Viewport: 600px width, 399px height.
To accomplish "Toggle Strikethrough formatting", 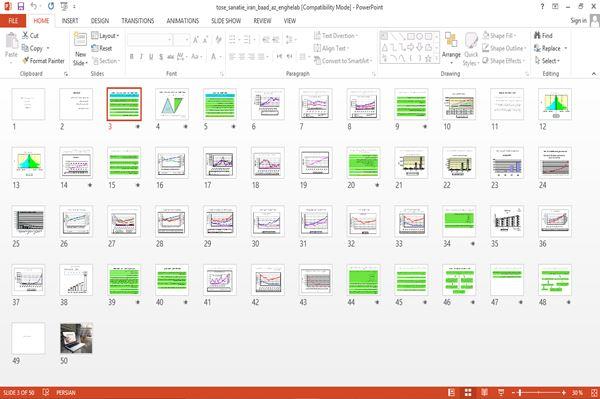I will tap(170, 57).
